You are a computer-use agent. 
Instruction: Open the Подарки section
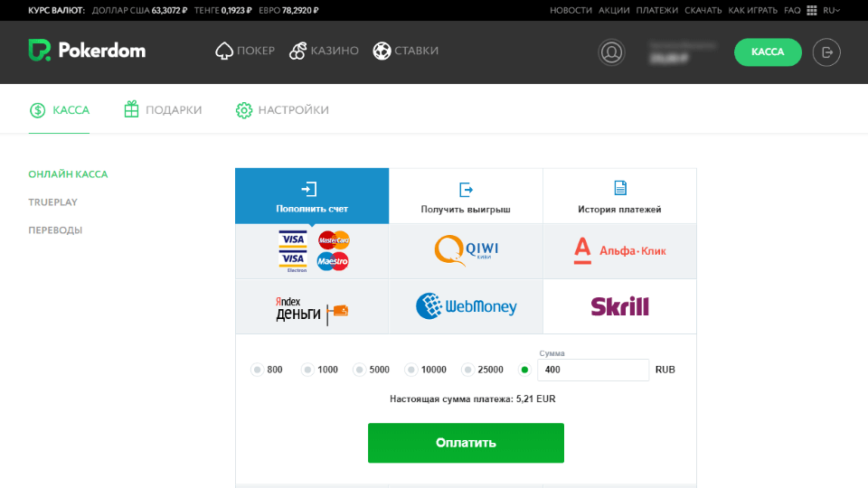(163, 110)
